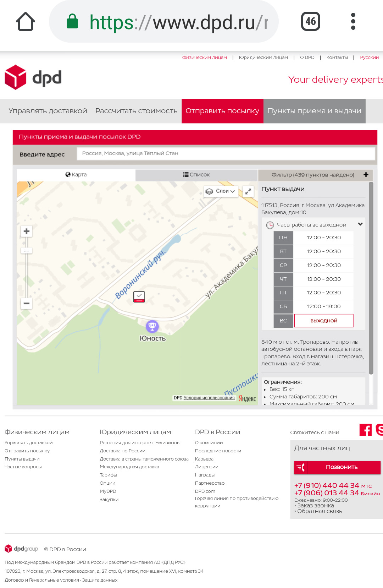
Task: Open the DPD Facebook page icon
Action: pyautogui.click(x=366, y=430)
